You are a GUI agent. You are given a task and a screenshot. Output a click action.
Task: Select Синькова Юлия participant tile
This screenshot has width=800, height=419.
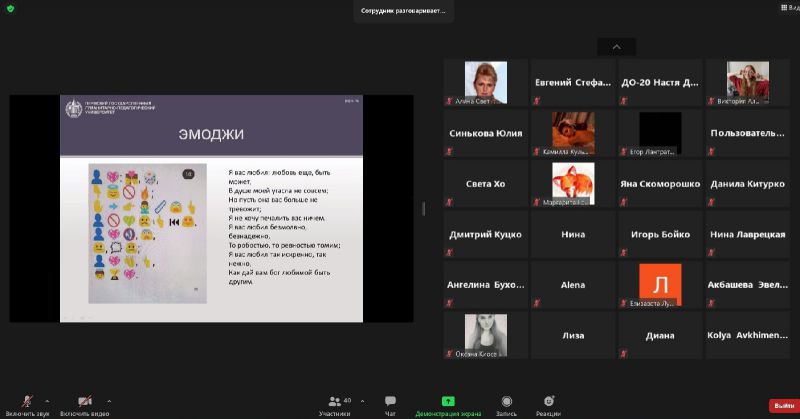click(x=486, y=133)
